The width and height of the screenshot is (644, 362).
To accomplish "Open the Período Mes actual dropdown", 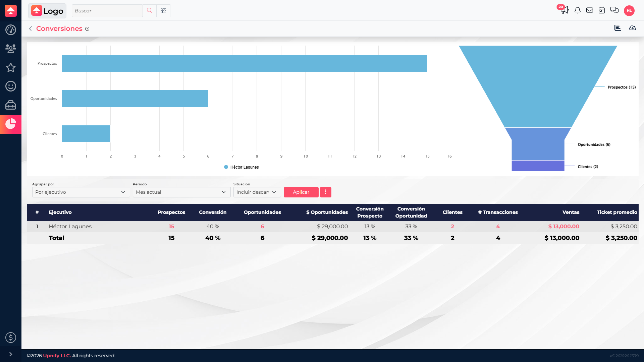I will click(181, 192).
